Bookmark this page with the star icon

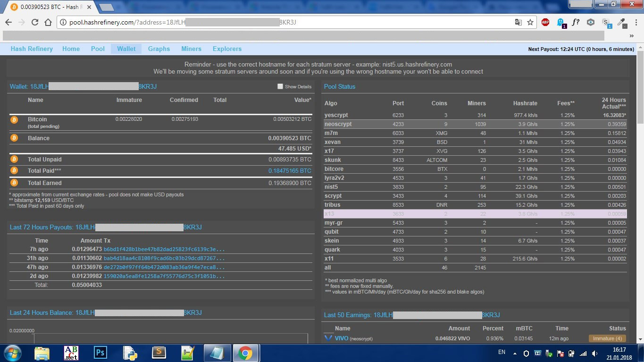pos(530,22)
